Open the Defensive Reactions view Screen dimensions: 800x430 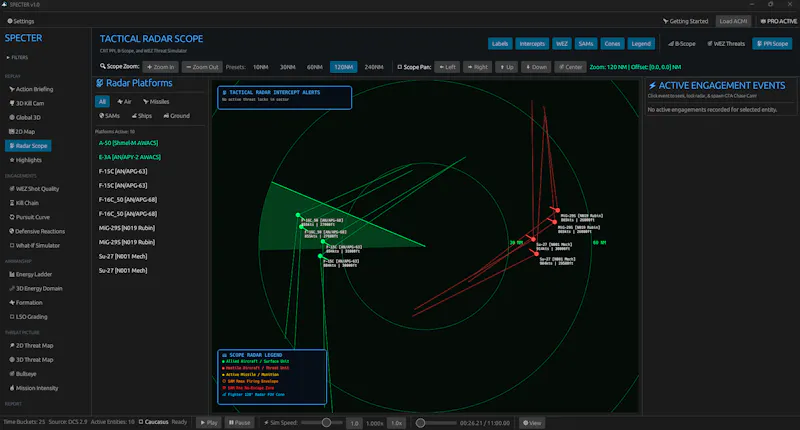click(37, 232)
